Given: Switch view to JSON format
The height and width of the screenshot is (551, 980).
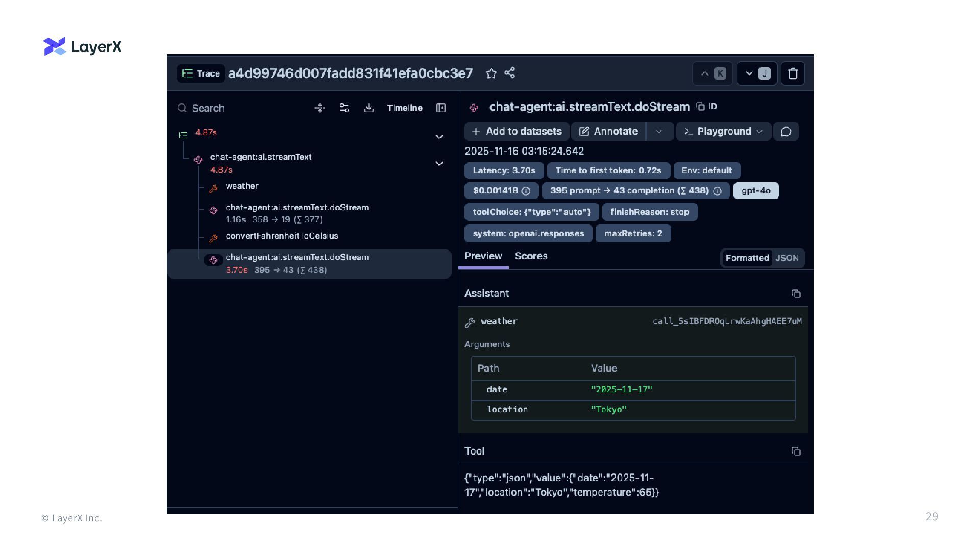Looking at the screenshot, I should pos(787,258).
